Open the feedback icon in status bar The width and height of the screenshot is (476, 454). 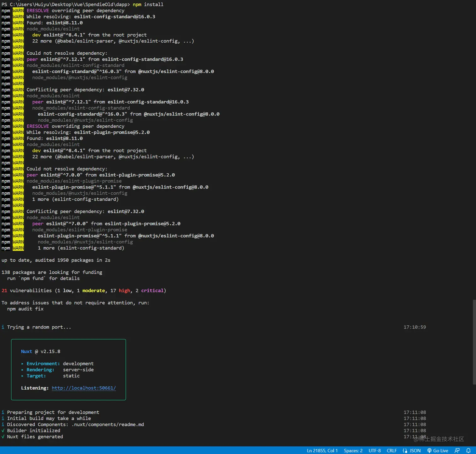tap(457, 451)
